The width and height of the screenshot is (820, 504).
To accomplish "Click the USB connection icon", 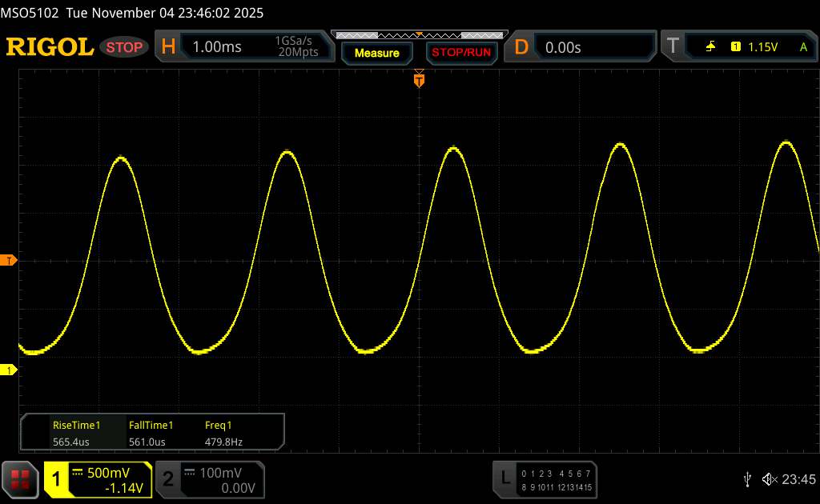I will click(747, 478).
